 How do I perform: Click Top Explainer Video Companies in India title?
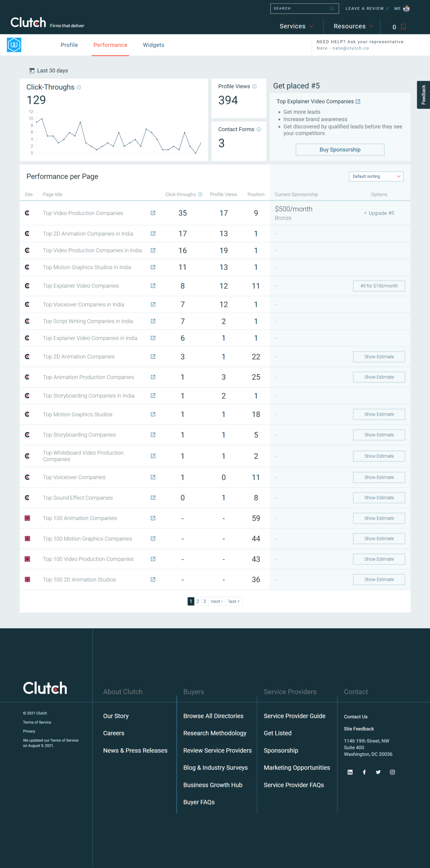pos(90,338)
